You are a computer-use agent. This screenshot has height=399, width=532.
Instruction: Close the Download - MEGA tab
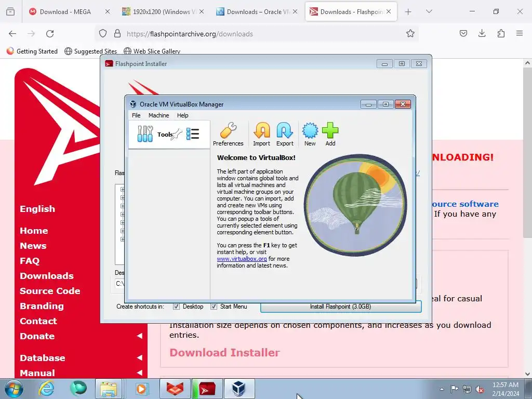pyautogui.click(x=108, y=12)
